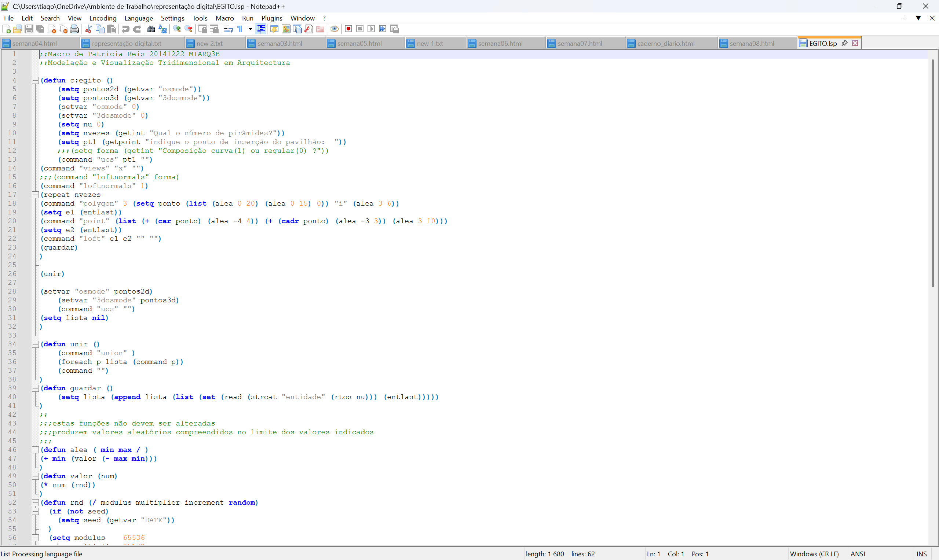Click the Undo arrow icon

[x=125, y=29]
